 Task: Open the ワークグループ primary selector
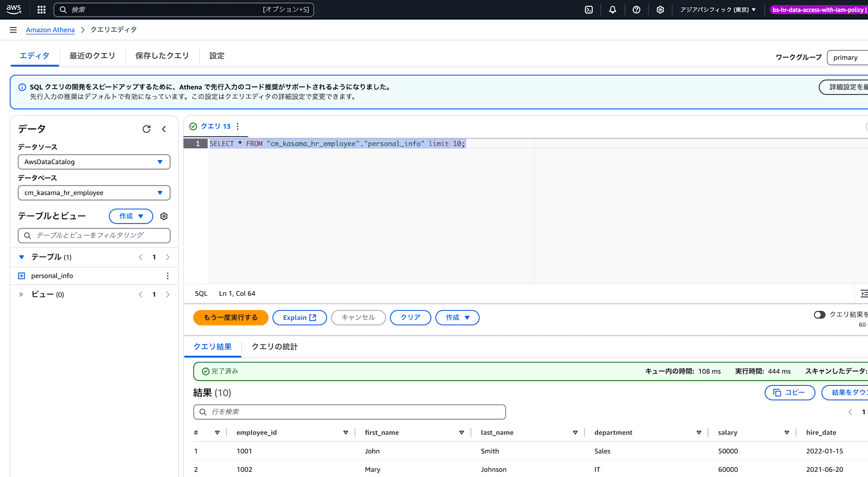tap(848, 58)
